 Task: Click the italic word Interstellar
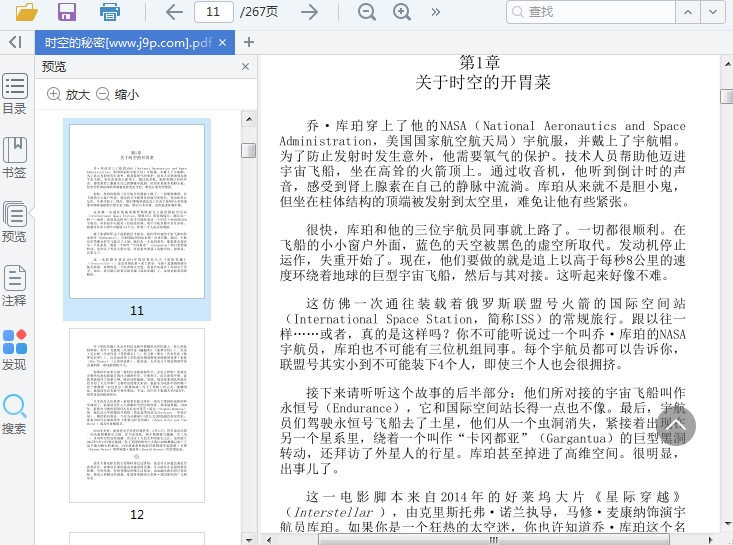click(333, 512)
